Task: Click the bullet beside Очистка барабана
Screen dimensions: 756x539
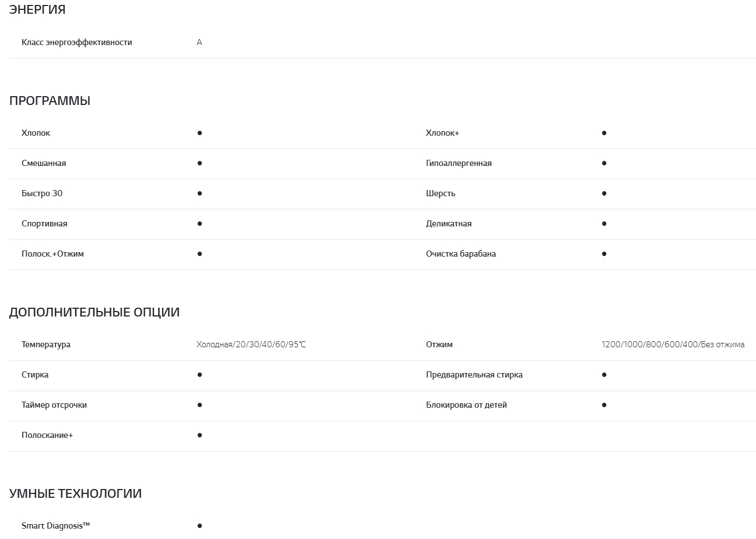Action: (604, 254)
